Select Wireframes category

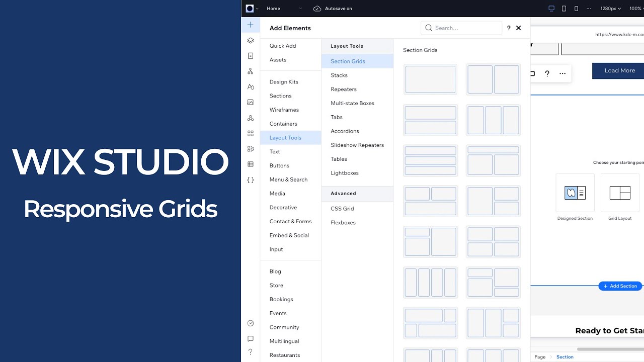(x=284, y=110)
